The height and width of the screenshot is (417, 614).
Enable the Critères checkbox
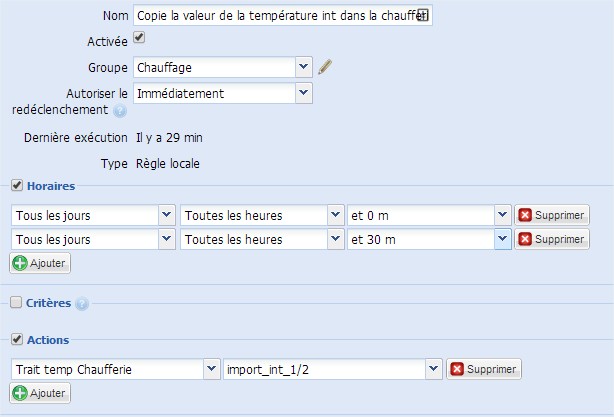tap(16, 302)
